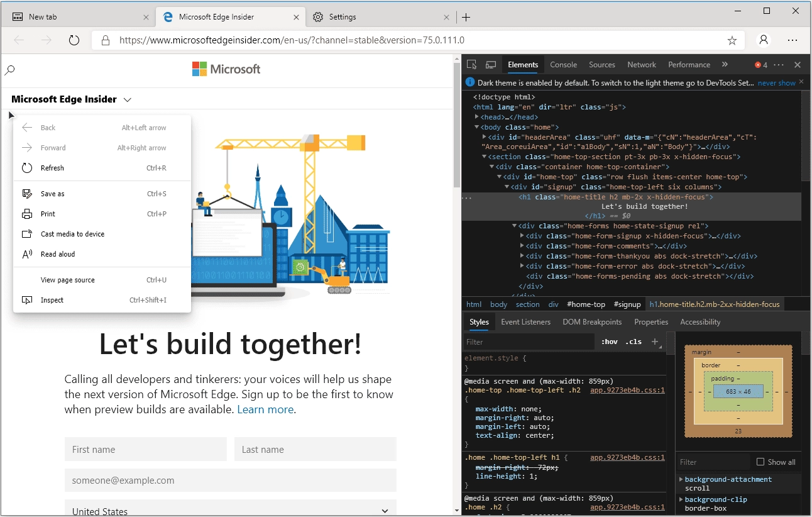
Task: Reload the page with the Refresh icon
Action: [74, 40]
